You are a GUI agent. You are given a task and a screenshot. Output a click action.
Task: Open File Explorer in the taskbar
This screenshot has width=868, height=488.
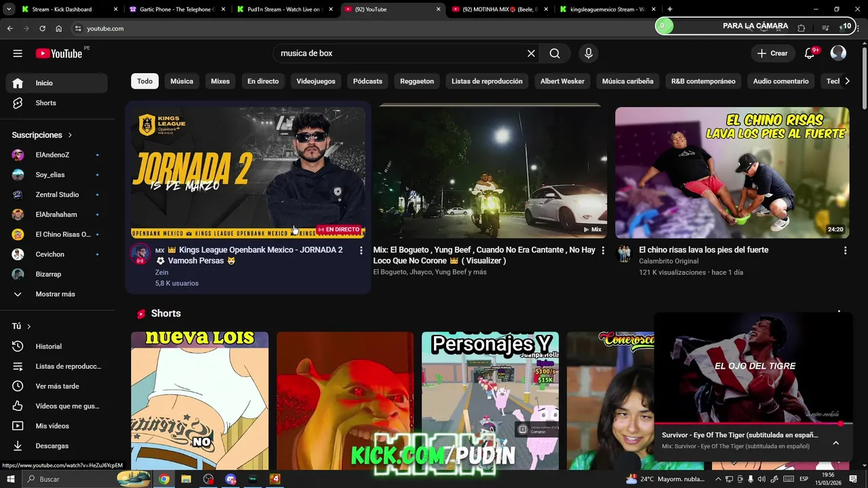pos(186,479)
